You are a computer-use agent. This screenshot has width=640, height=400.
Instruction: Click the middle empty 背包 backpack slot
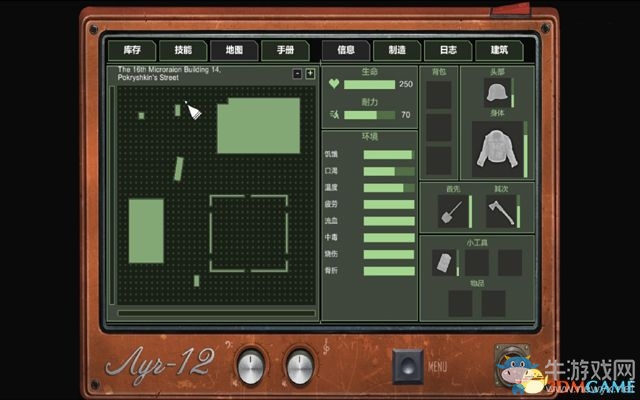point(439,128)
